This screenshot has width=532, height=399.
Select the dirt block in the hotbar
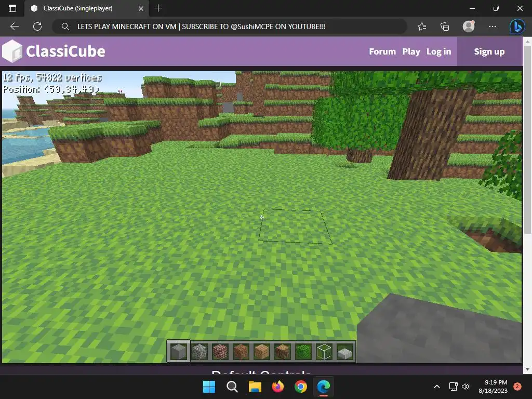(x=241, y=352)
